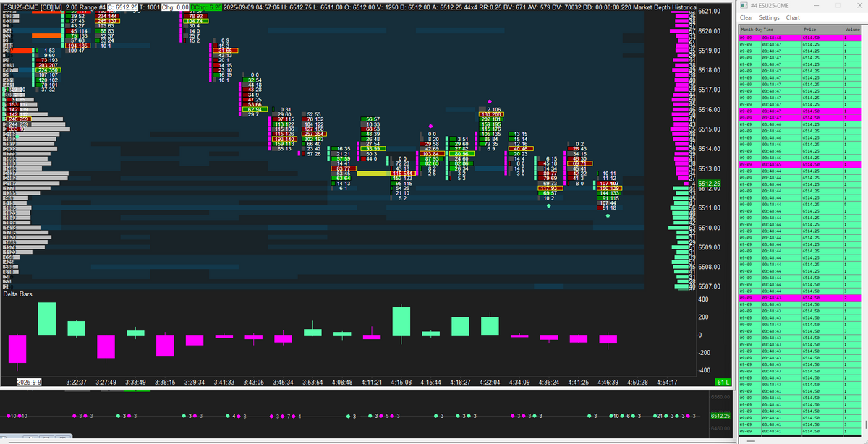The image size is (868, 444).
Task: Click the 8512.25 value label in bottom panel
Action: [x=720, y=416]
